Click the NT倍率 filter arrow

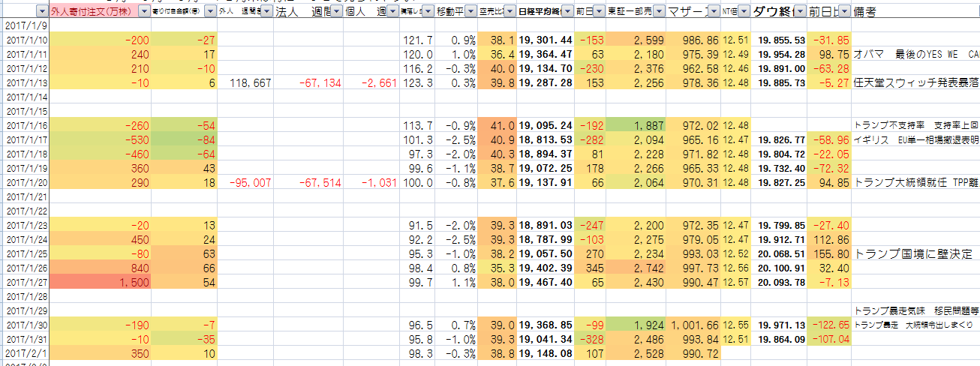[x=744, y=12]
